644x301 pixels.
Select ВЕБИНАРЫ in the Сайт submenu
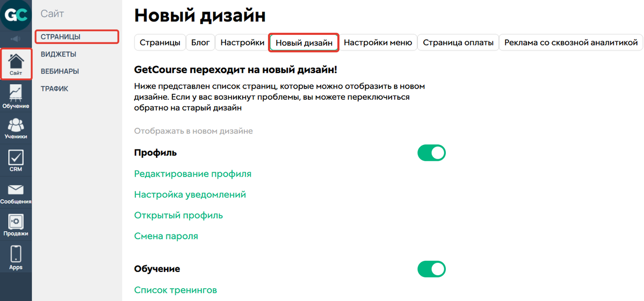60,71
